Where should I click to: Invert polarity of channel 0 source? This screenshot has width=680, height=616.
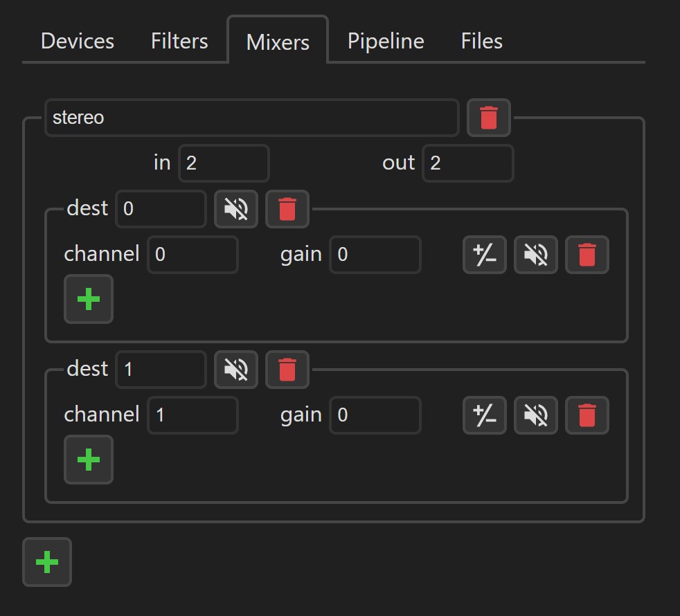point(485,255)
